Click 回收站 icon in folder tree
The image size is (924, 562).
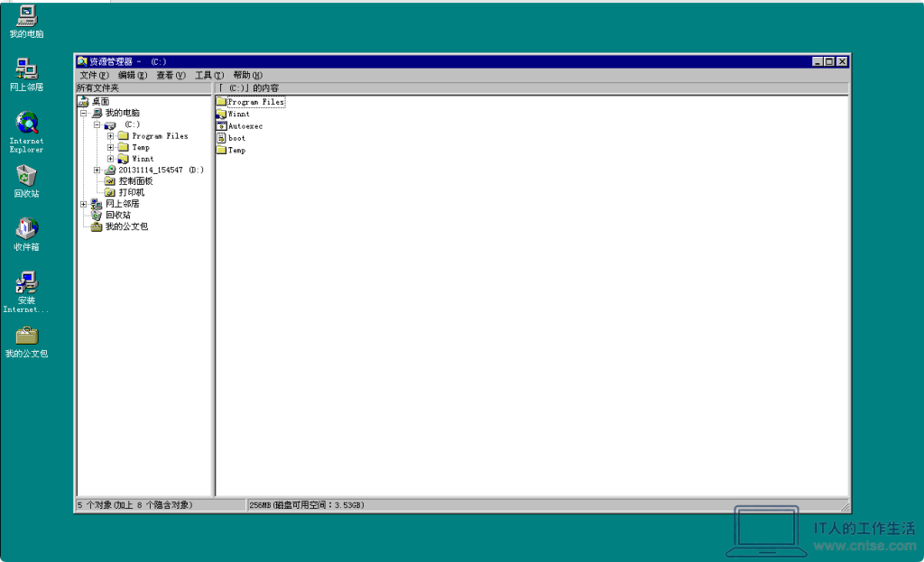[97, 215]
